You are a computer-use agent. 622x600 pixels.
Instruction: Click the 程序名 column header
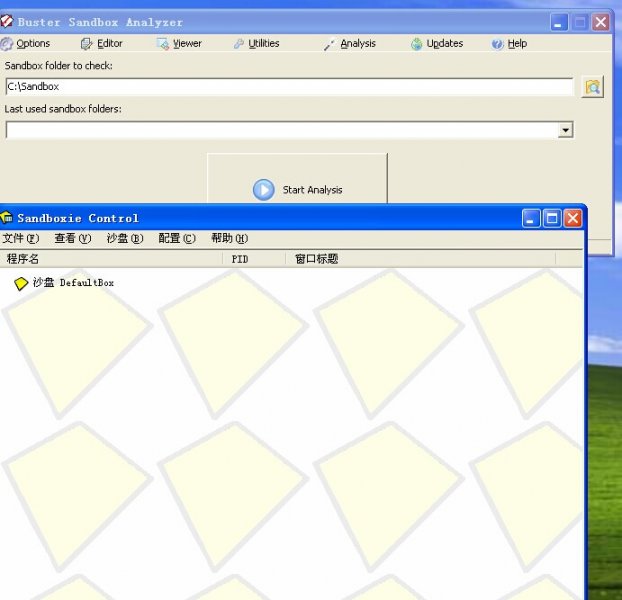(x=111, y=259)
